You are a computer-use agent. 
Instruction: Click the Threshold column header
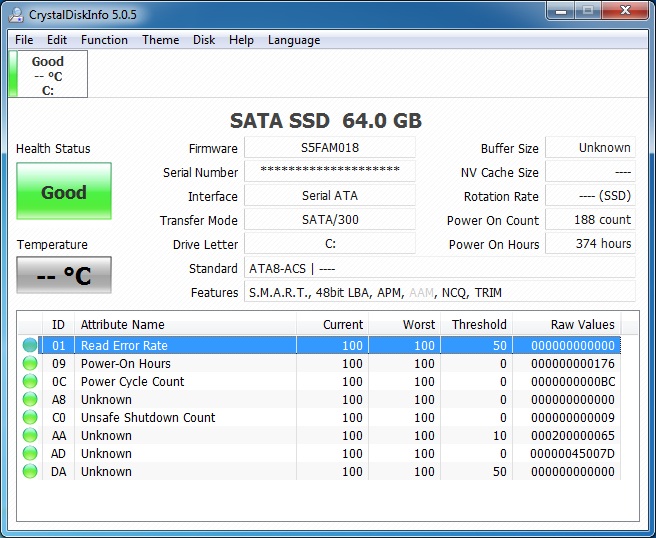pyautogui.click(x=477, y=324)
